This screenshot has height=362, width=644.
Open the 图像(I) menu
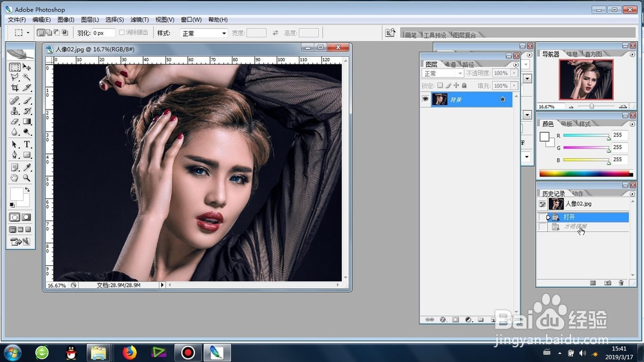click(66, 20)
